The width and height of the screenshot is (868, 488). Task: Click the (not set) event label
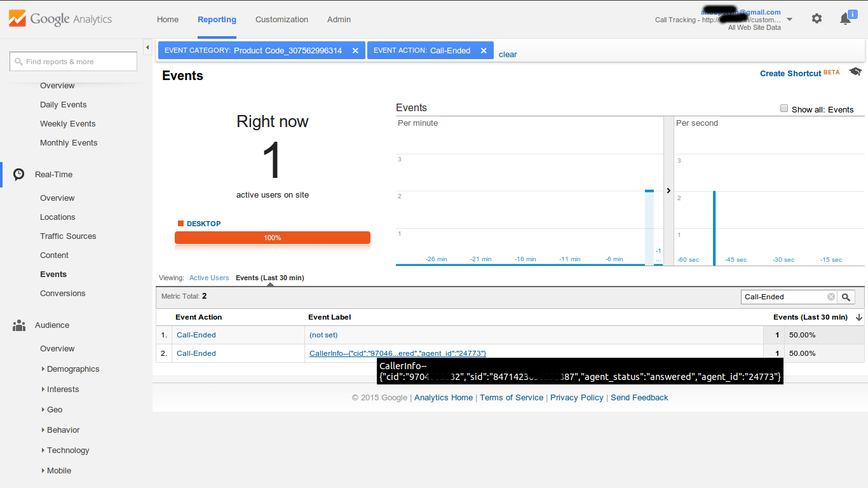pyautogui.click(x=323, y=335)
